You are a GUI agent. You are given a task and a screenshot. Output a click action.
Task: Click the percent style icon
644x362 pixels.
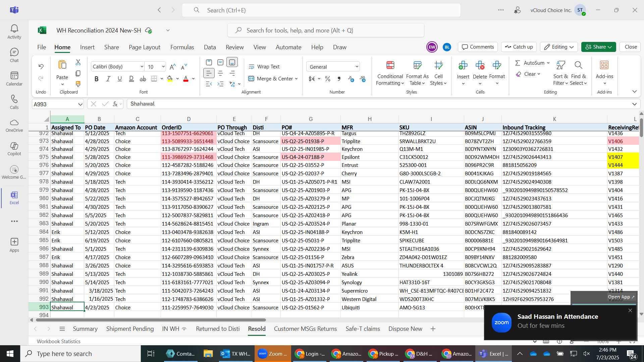click(328, 79)
